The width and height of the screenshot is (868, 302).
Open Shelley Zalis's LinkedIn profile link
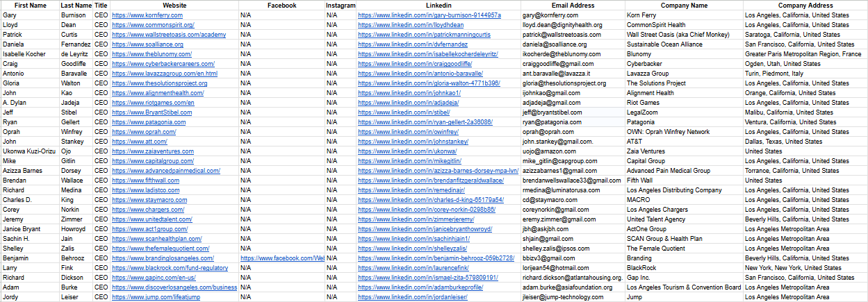[412, 248]
